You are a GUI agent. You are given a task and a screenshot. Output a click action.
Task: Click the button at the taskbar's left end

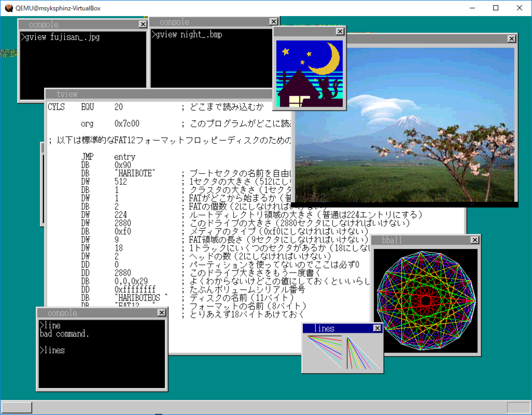click(17, 408)
